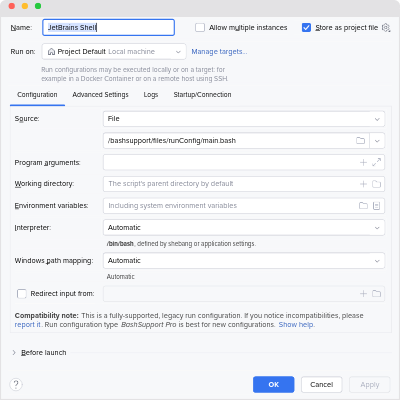Insert macro into Working directory field

363,184
